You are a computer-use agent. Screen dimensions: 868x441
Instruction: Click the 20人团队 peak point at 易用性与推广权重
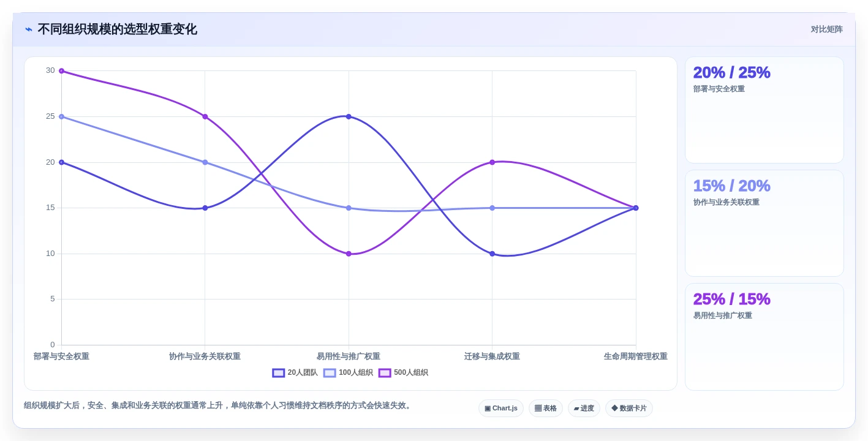(x=349, y=116)
